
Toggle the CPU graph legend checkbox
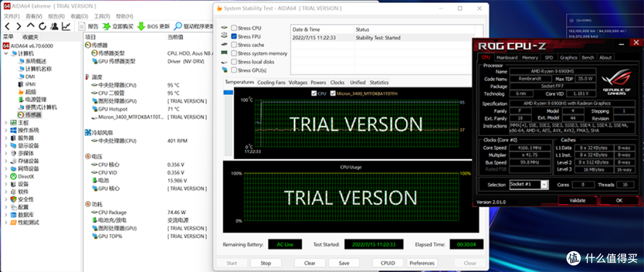(314, 93)
